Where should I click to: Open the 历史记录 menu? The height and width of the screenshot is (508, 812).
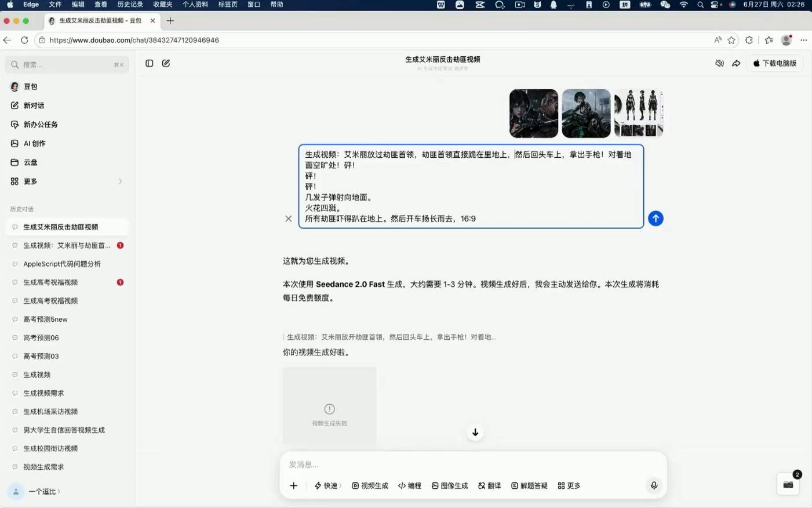[x=130, y=5]
